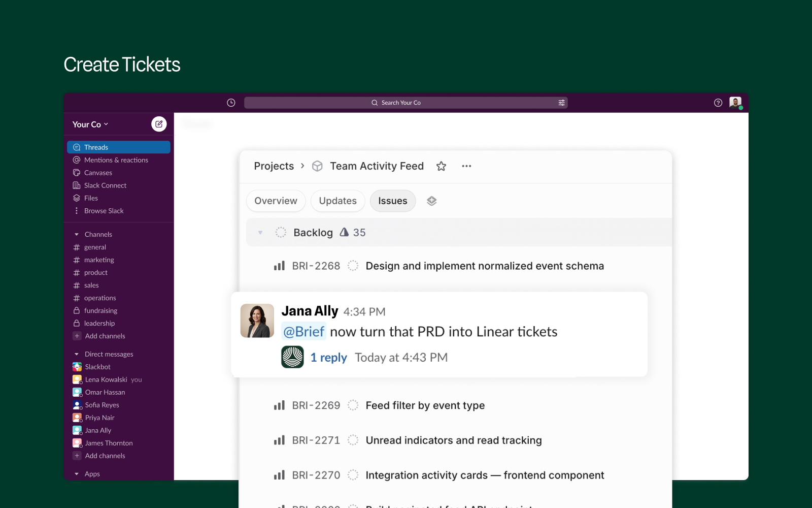The width and height of the screenshot is (812, 508).
Task: Click the Search Your Co field
Action: coord(405,103)
